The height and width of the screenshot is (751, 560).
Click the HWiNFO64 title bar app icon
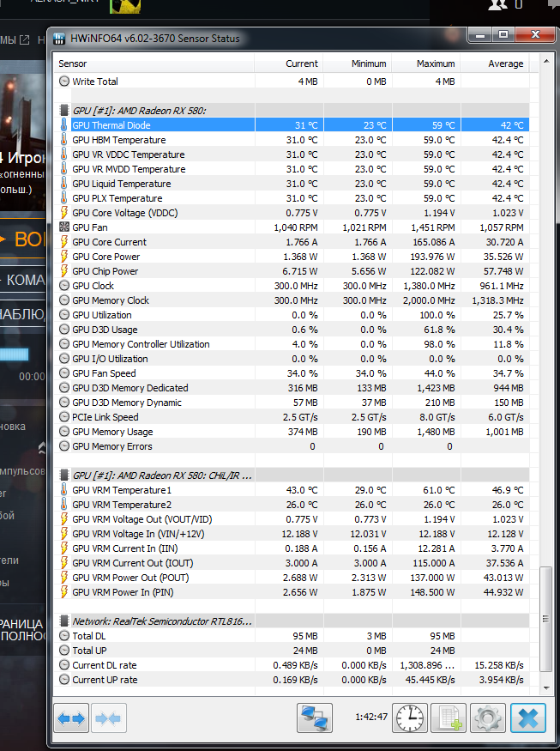[59, 39]
